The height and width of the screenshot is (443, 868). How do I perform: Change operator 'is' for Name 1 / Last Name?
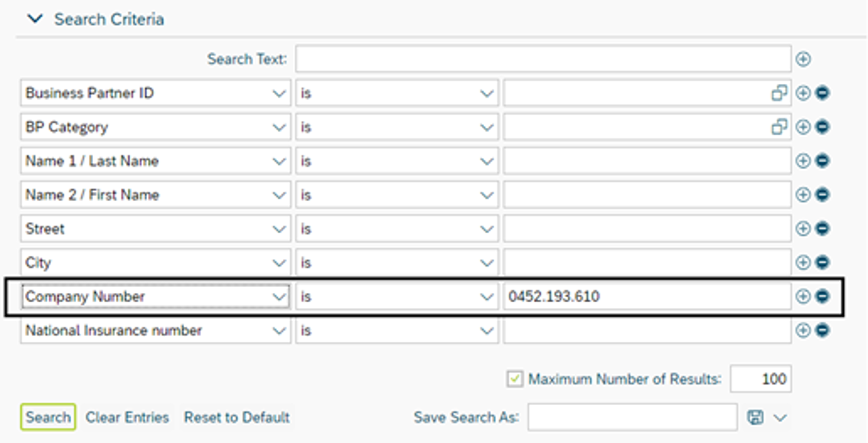click(x=397, y=161)
